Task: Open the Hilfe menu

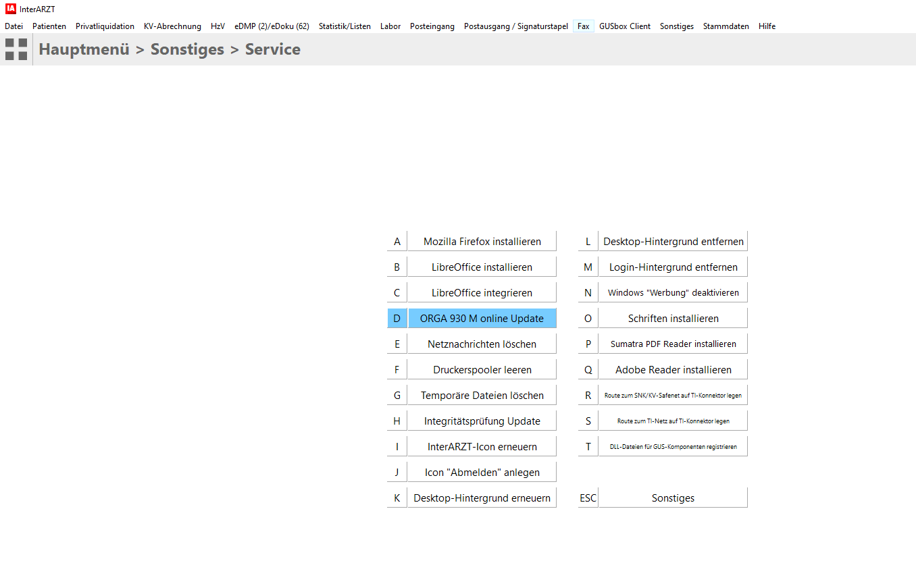Action: pos(767,26)
